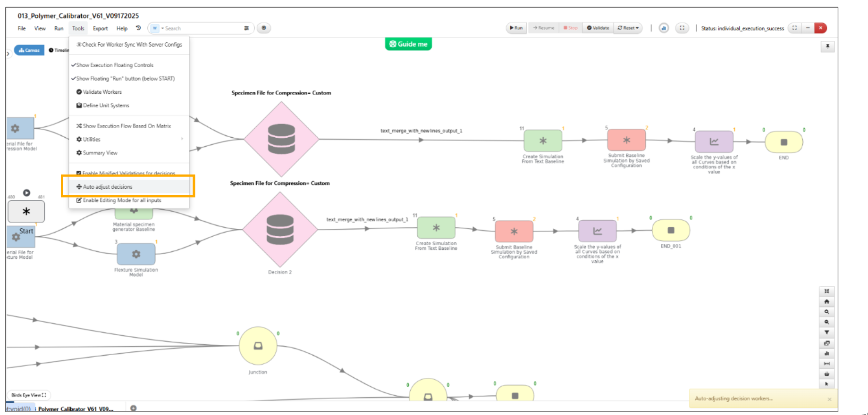Click the undo history icon after Help
This screenshot has height=415, width=868.
pos(138,28)
